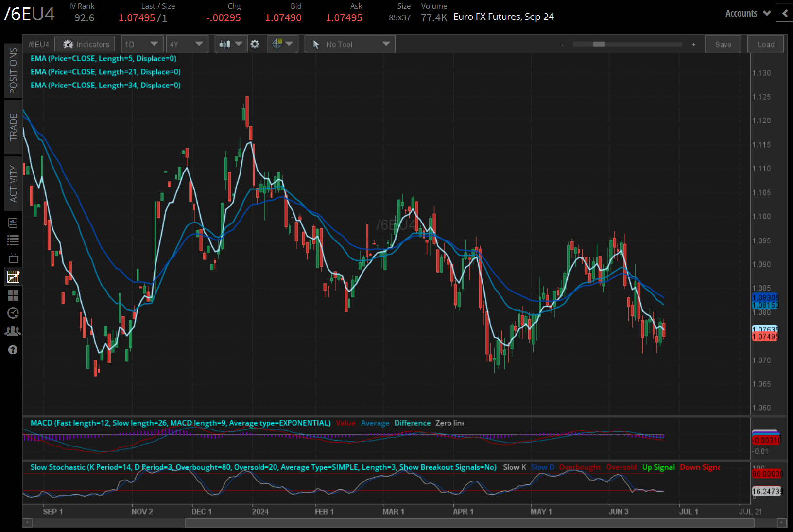Open the TV media sidebar icon
Image resolution: width=793 pixels, height=532 pixels.
point(13,258)
